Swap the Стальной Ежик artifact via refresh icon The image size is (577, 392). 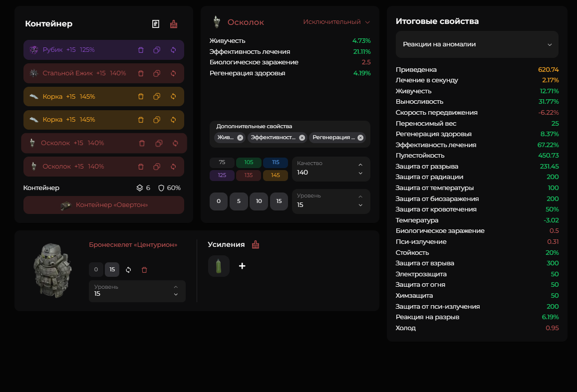pyautogui.click(x=173, y=73)
